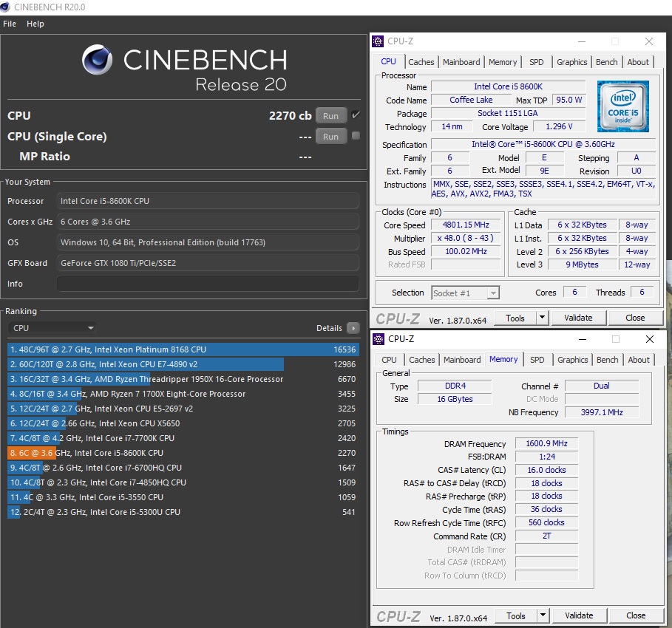The image size is (672, 628).
Task: Click the CPU-Z app icon in the lower Memory window title bar
Action: pos(378,339)
